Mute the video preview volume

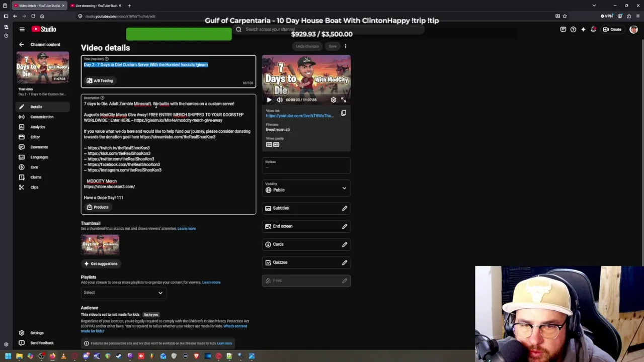tap(280, 100)
